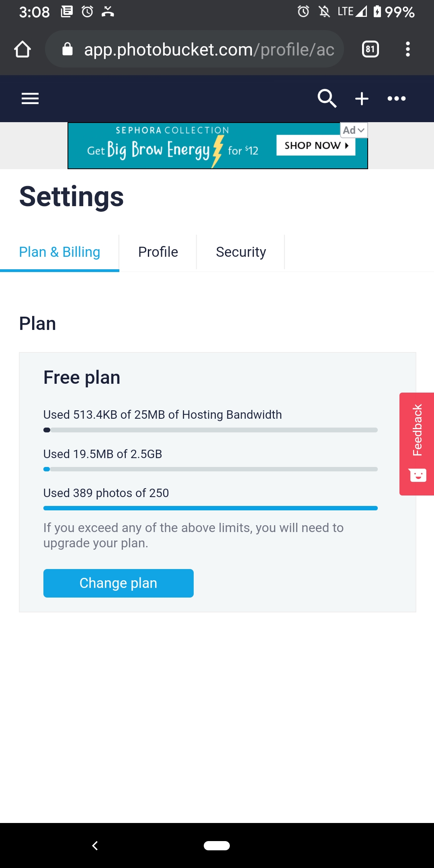
Task: Click the hosting bandwidth usage bar
Action: click(x=210, y=430)
